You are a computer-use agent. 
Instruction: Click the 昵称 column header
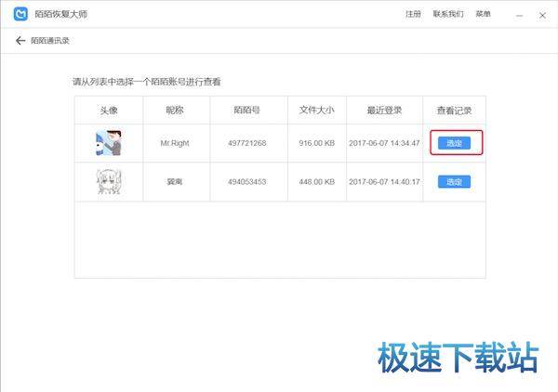click(175, 111)
